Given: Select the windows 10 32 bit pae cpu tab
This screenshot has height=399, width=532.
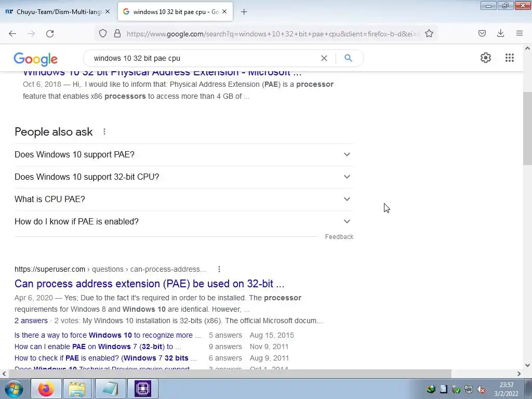Looking at the screenshot, I should [176, 11].
